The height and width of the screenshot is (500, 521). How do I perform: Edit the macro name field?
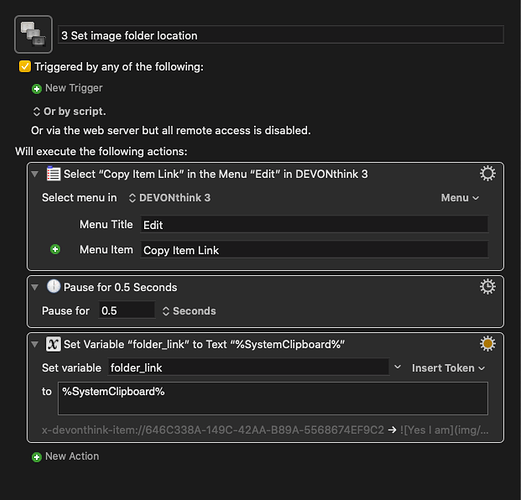point(281,35)
